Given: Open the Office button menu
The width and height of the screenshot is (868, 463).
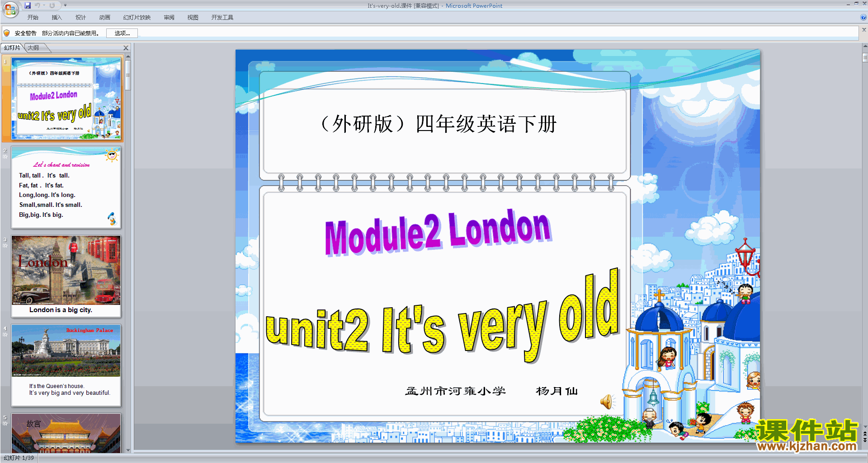Looking at the screenshot, I should (x=10, y=9).
